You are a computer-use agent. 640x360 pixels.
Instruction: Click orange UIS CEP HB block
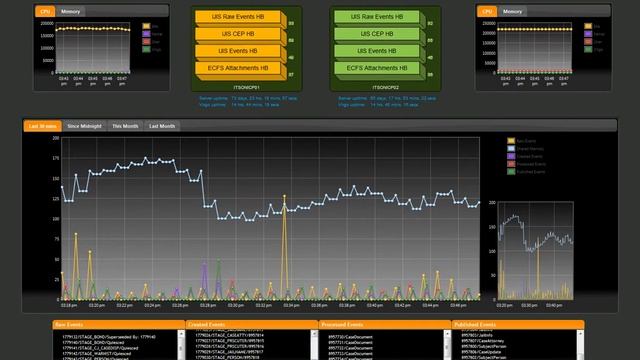pyautogui.click(x=238, y=34)
